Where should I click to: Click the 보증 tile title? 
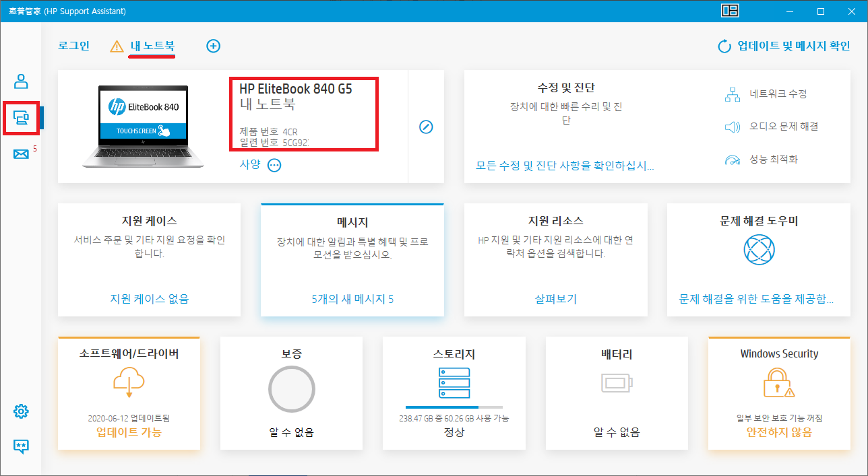(292, 353)
